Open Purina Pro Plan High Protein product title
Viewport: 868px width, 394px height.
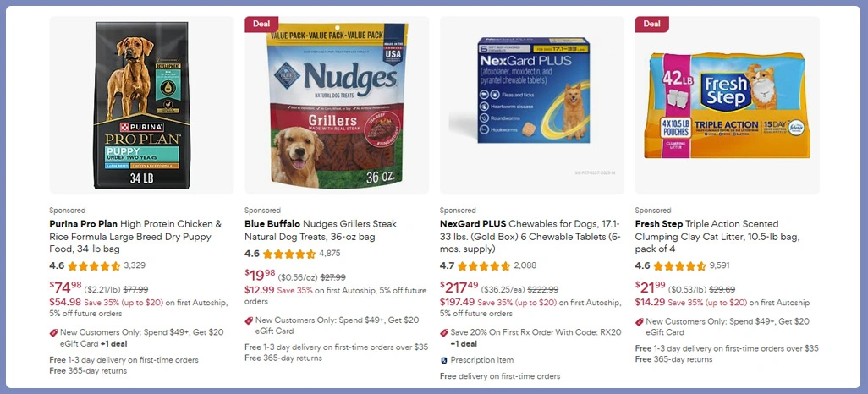(x=135, y=236)
